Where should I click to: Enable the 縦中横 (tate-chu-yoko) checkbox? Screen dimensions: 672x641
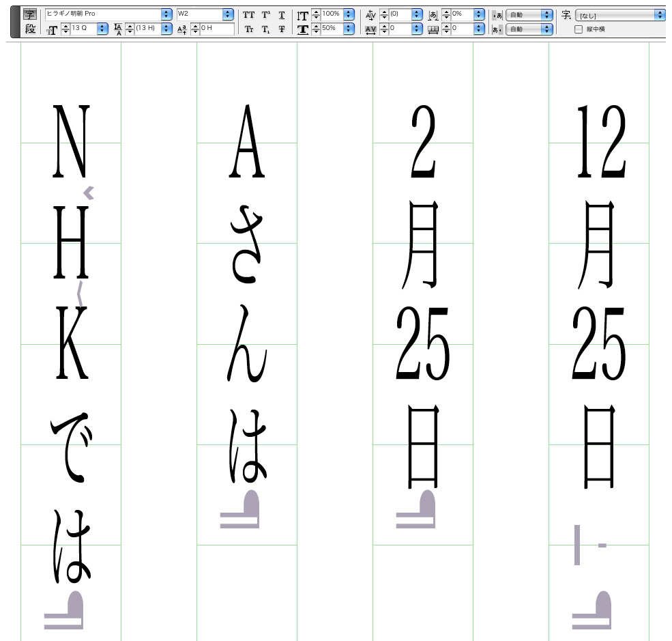pyautogui.click(x=578, y=29)
